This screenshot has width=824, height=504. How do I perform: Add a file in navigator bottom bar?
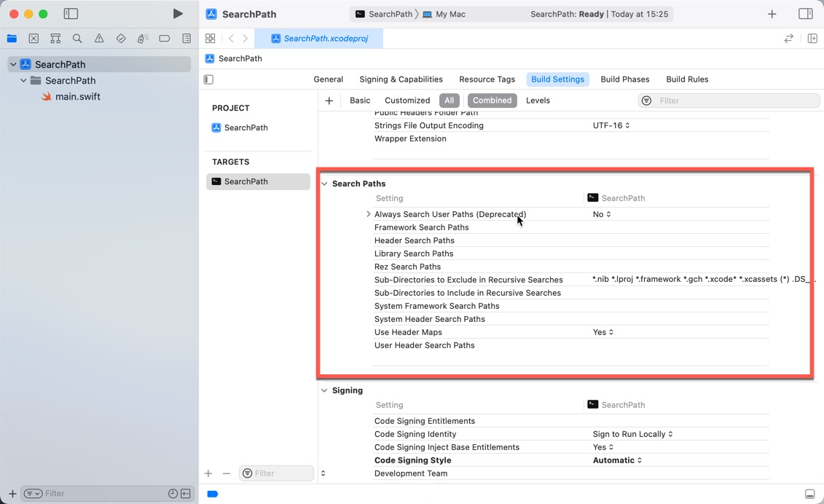point(12,494)
